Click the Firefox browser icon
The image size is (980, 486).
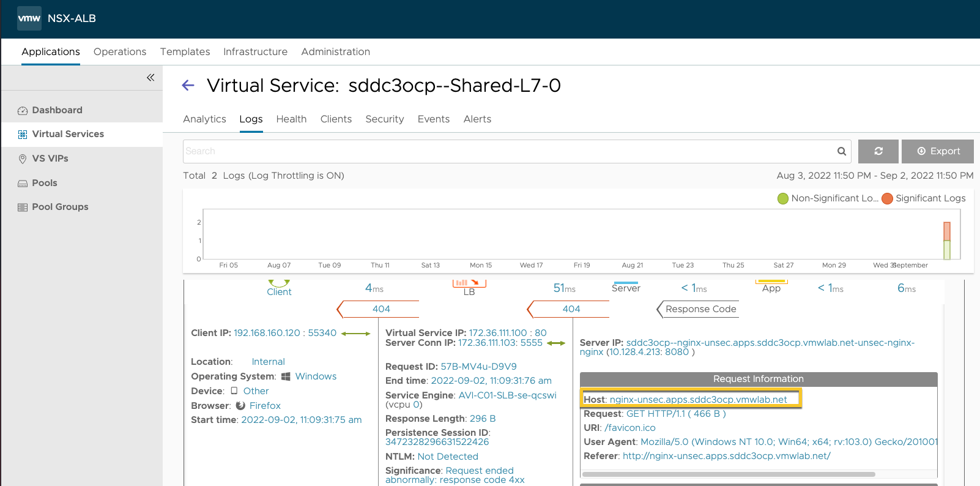click(240, 406)
